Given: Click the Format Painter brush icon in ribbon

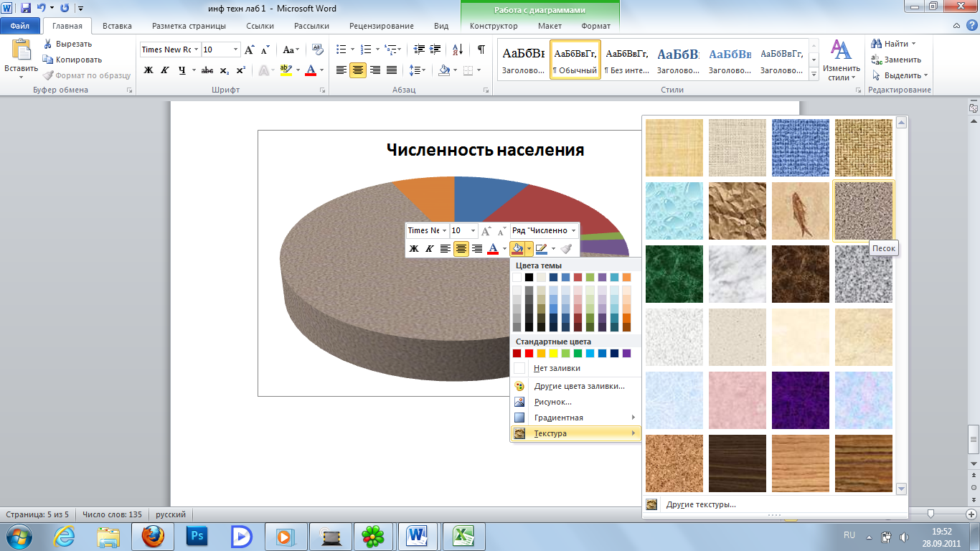Looking at the screenshot, I should coord(48,75).
